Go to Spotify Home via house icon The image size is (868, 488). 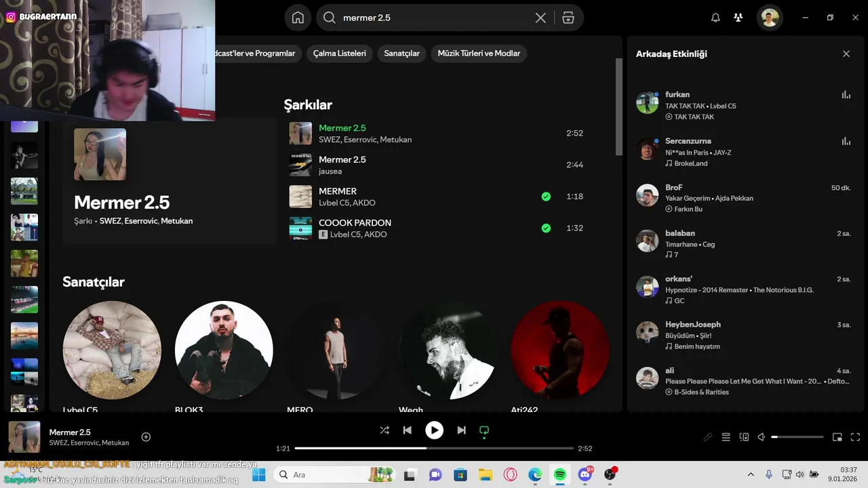click(298, 18)
